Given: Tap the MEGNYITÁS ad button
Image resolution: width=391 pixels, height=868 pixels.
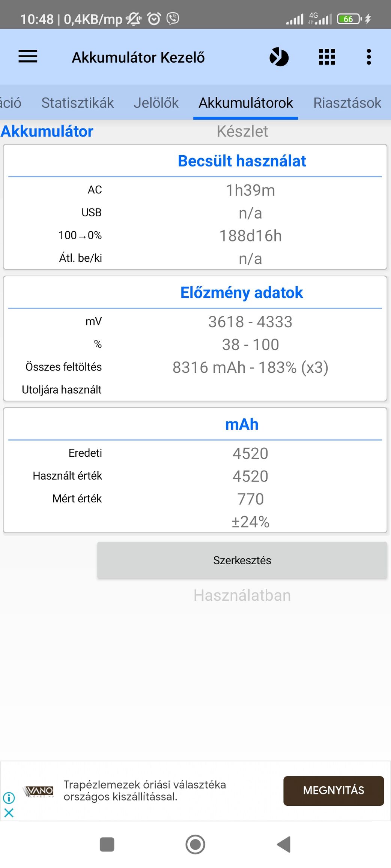Looking at the screenshot, I should click(334, 790).
